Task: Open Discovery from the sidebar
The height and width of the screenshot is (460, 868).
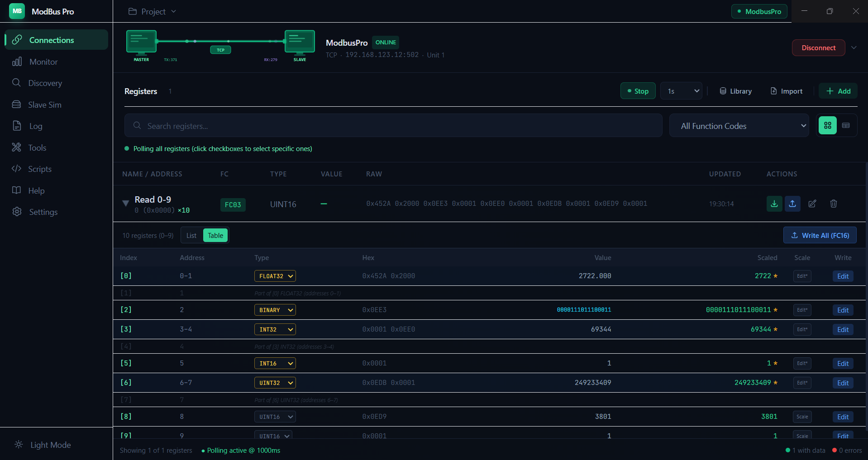Action: pyautogui.click(x=45, y=83)
